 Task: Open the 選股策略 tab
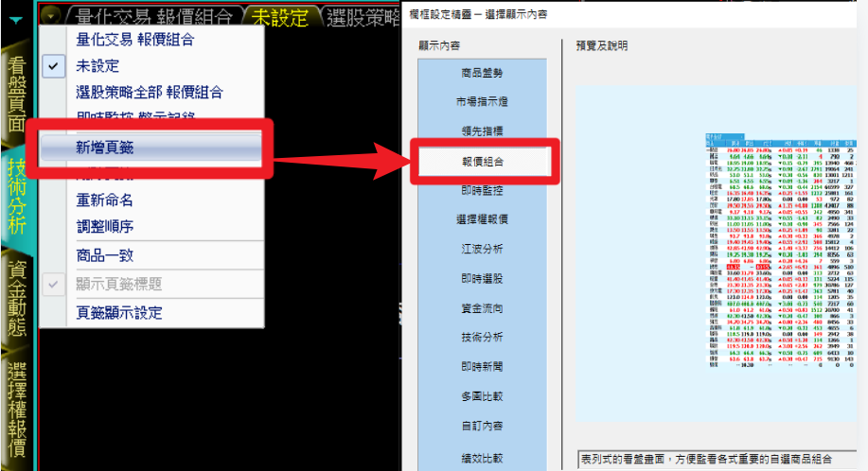click(x=363, y=17)
